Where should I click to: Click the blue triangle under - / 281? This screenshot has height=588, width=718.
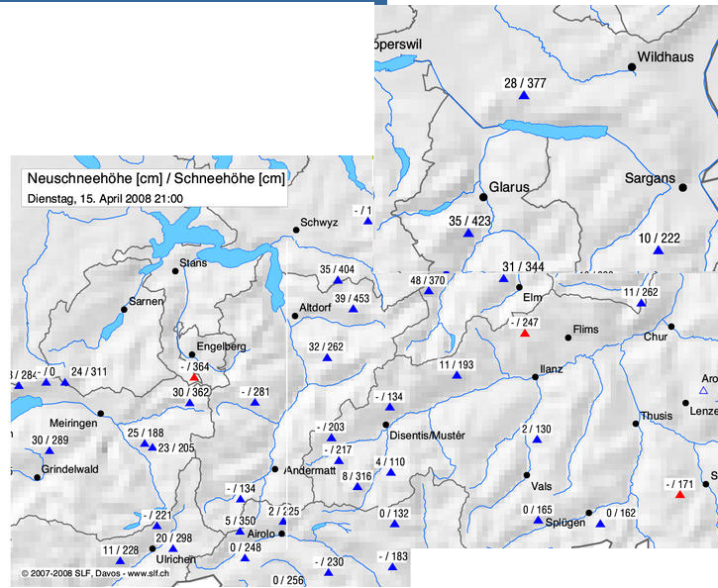256,402
